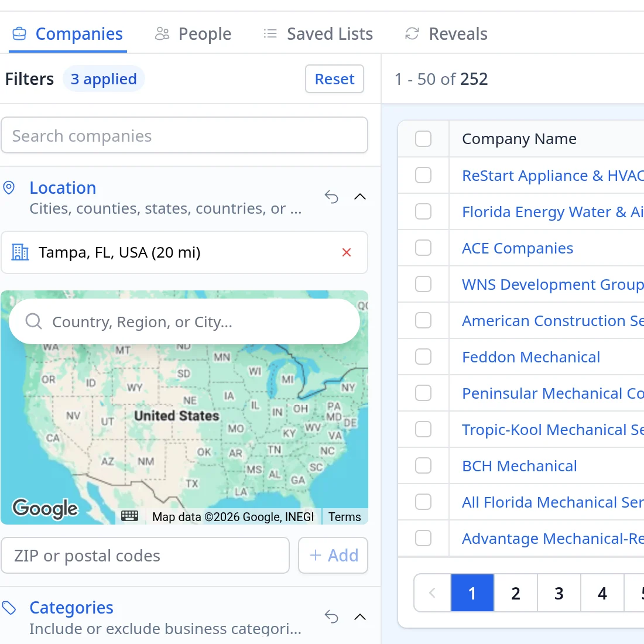Click the Saved Lists list icon

pos(270,34)
